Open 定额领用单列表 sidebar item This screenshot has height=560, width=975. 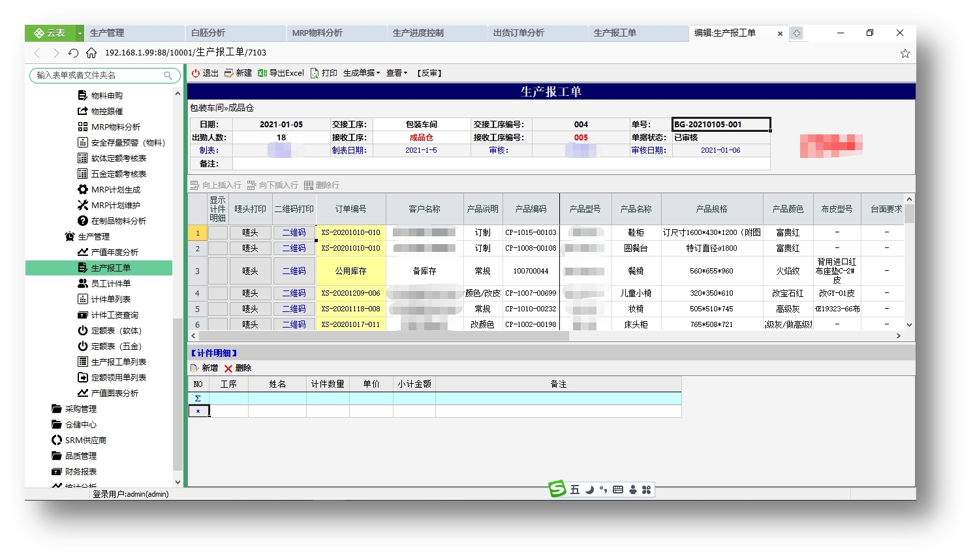[x=112, y=377]
